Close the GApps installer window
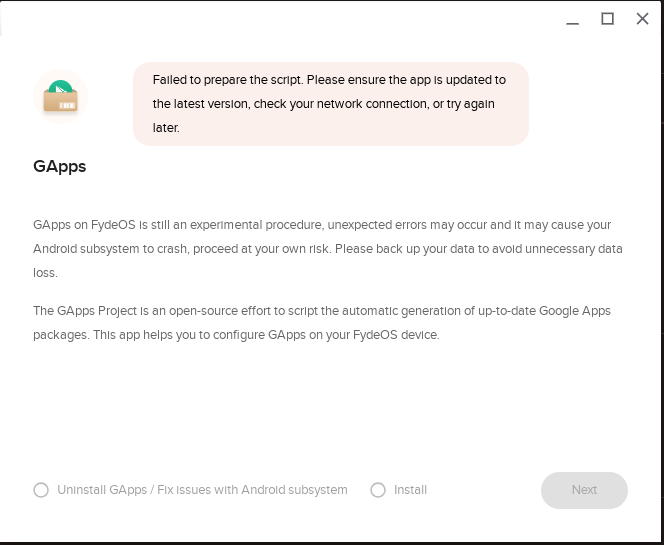 tap(642, 19)
